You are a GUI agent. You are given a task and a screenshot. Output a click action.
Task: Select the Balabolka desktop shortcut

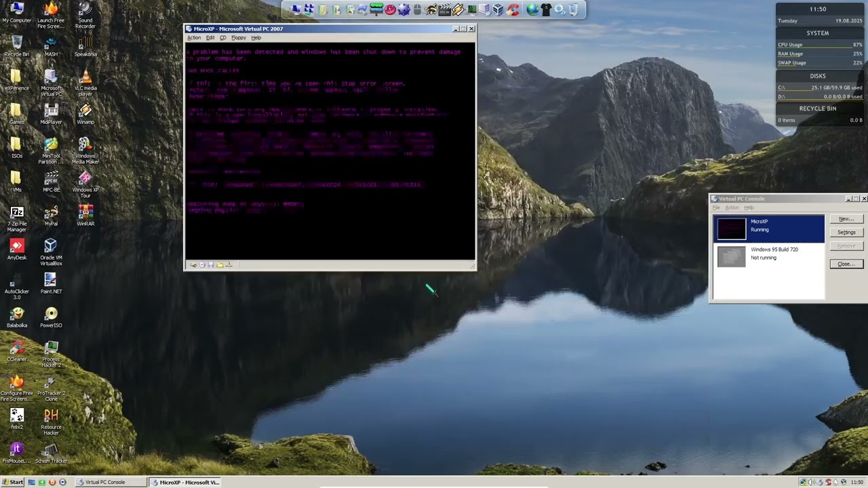pos(17,318)
